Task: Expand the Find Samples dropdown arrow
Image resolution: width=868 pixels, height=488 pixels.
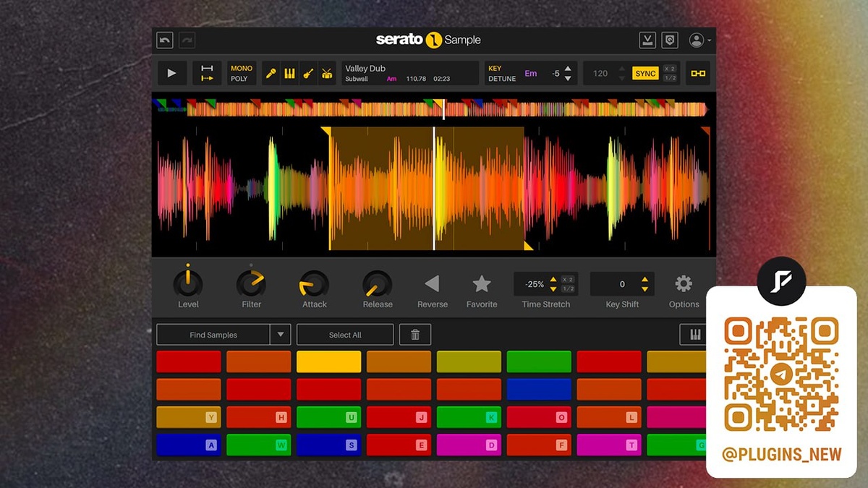Action: point(281,335)
